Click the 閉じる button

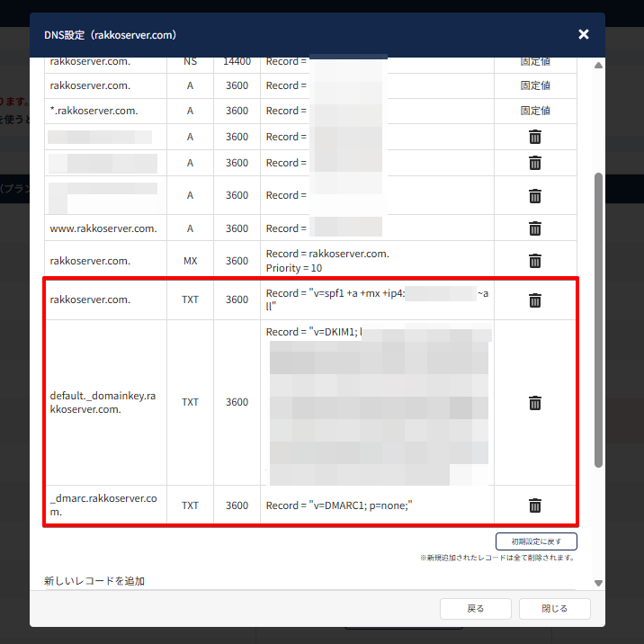(555, 609)
